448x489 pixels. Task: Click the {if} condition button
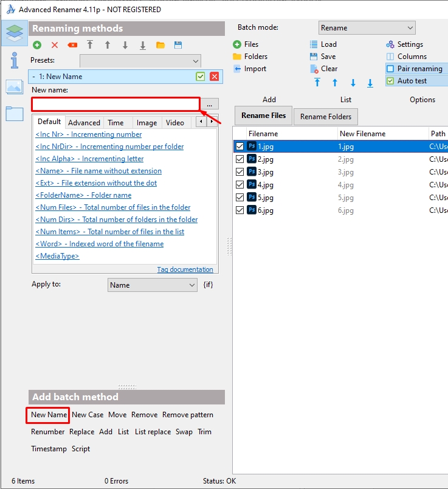[x=208, y=285]
